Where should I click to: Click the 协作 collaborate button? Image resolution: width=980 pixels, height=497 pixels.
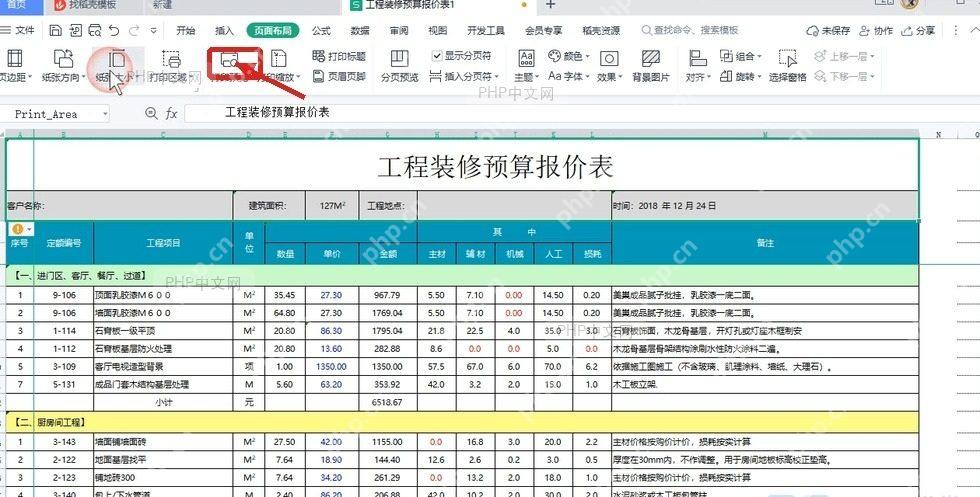(876, 31)
